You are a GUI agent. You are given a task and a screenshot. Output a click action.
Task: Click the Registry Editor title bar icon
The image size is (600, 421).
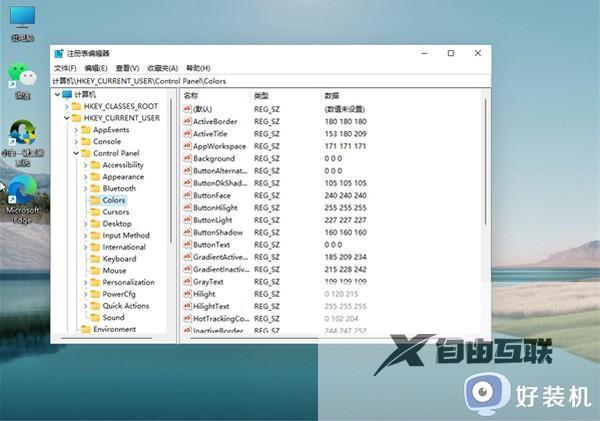coord(59,53)
